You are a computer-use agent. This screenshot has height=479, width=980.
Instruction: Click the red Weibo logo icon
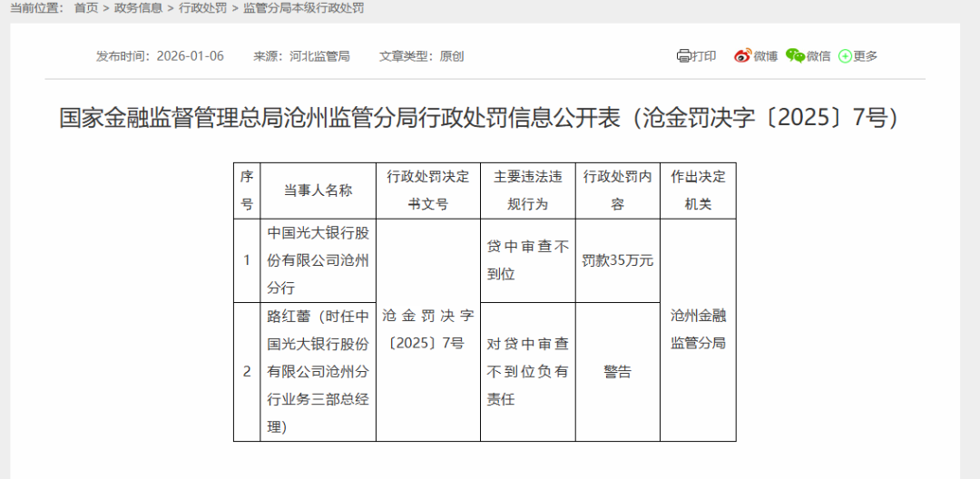742,56
